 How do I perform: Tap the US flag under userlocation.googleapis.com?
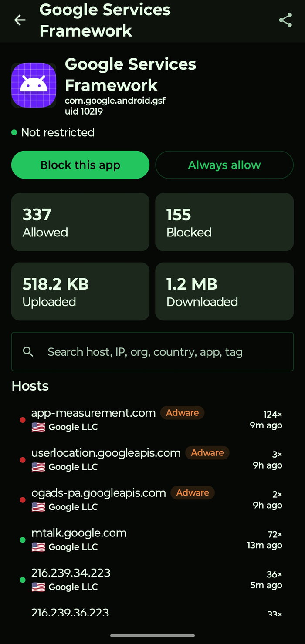tap(38, 467)
